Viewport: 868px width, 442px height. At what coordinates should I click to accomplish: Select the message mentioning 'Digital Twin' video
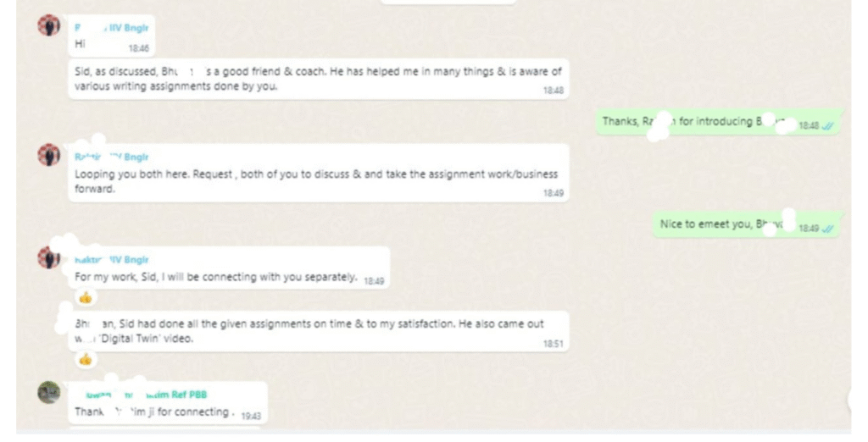319,331
